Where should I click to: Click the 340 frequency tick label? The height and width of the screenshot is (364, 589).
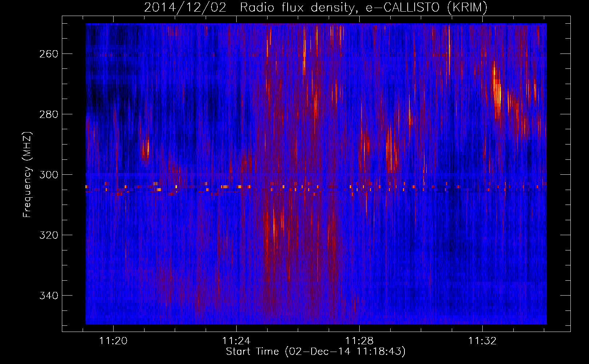pyautogui.click(x=49, y=296)
